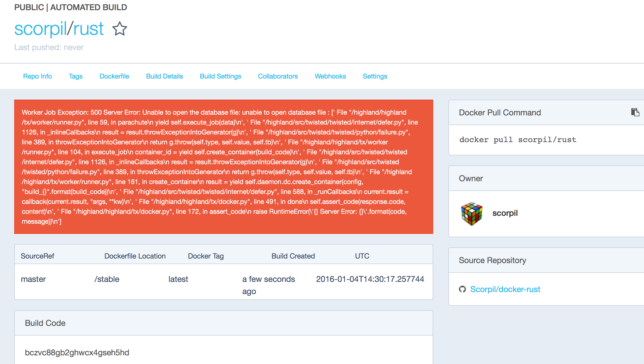644x364 pixels.
Task: Copy the docker pull command
Action: click(x=635, y=112)
